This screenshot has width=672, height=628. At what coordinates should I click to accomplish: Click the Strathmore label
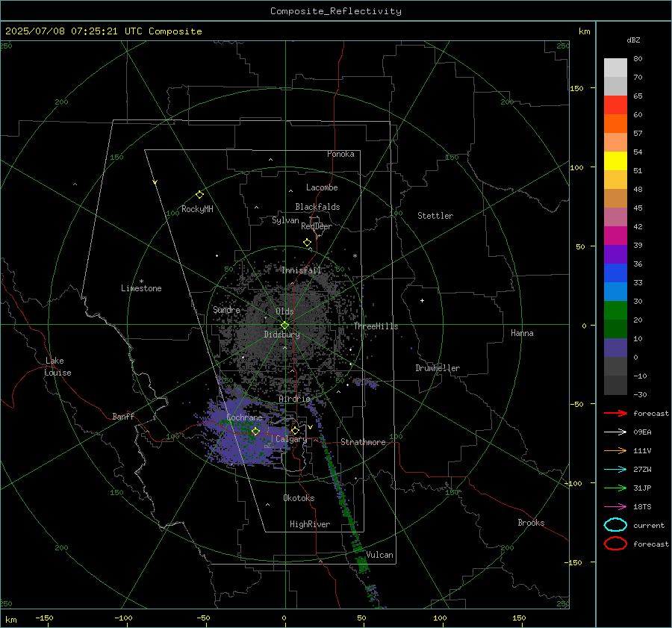point(363,442)
